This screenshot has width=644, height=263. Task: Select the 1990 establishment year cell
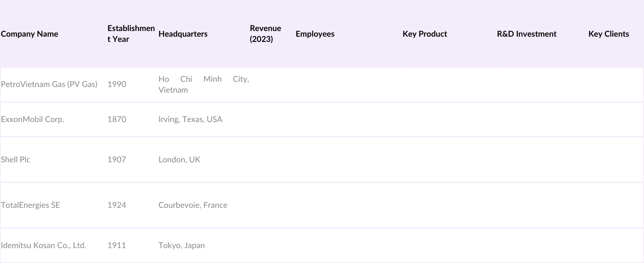click(x=117, y=84)
